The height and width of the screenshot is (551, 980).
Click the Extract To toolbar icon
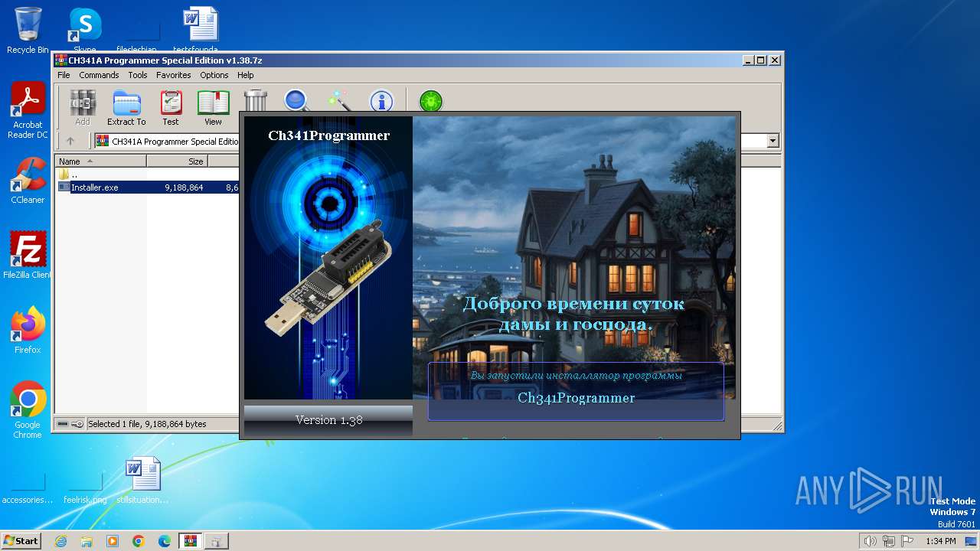(126, 107)
